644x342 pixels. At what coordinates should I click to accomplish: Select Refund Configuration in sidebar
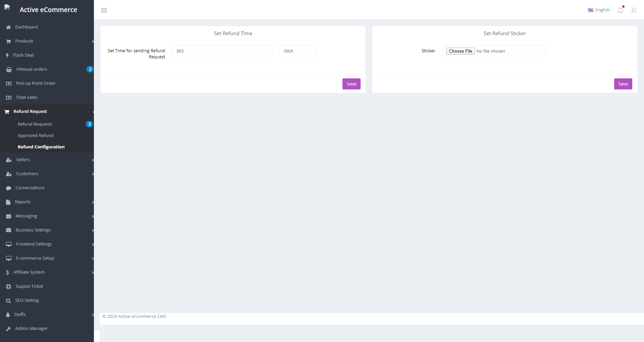pyautogui.click(x=41, y=147)
